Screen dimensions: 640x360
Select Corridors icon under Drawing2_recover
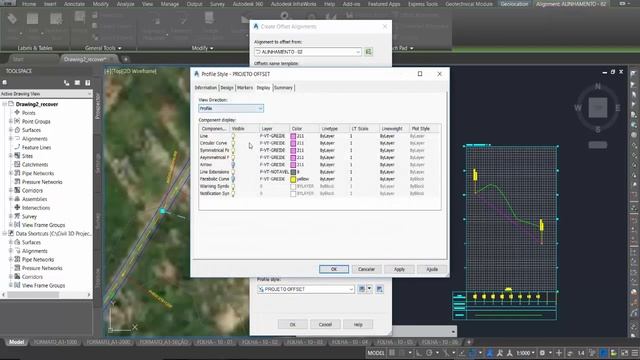point(17,190)
